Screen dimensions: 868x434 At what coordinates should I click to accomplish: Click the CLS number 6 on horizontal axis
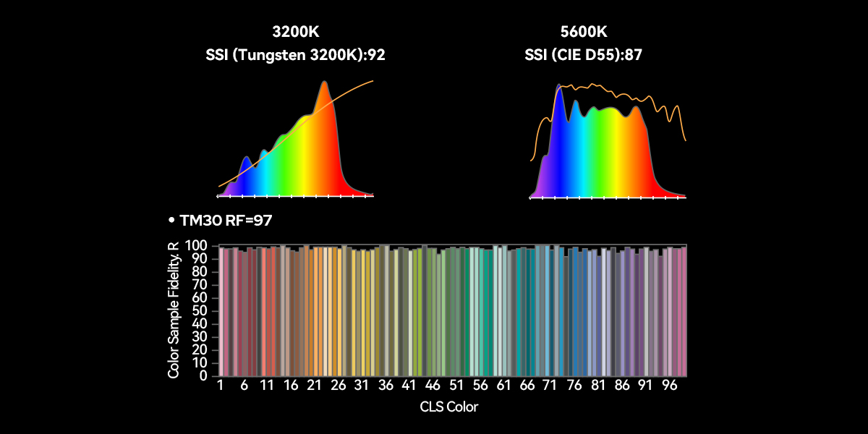[244, 386]
